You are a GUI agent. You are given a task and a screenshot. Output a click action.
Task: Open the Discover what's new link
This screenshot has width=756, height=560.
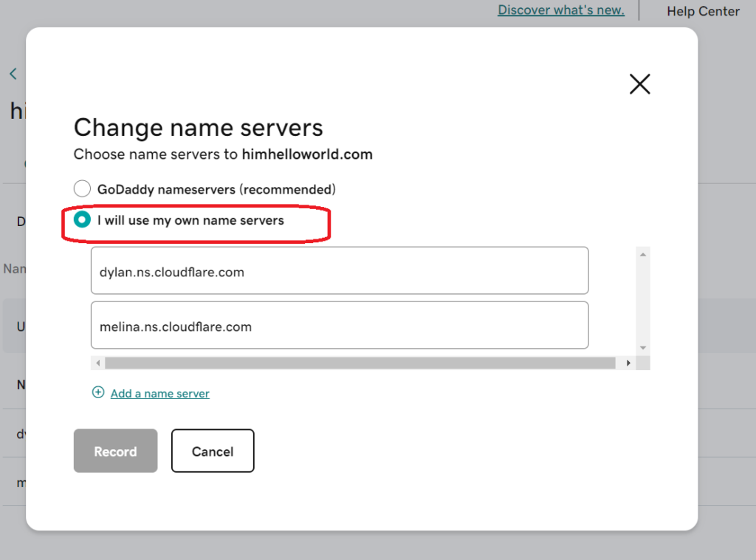click(x=561, y=10)
